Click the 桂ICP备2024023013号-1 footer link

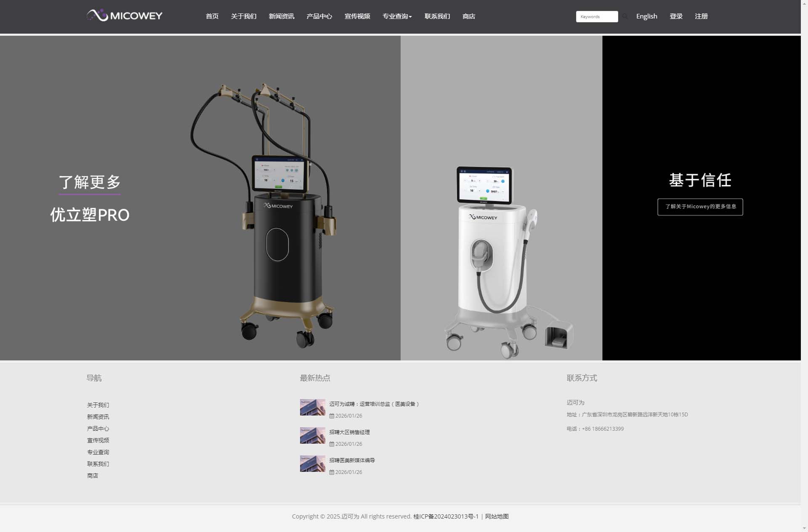tap(446, 516)
